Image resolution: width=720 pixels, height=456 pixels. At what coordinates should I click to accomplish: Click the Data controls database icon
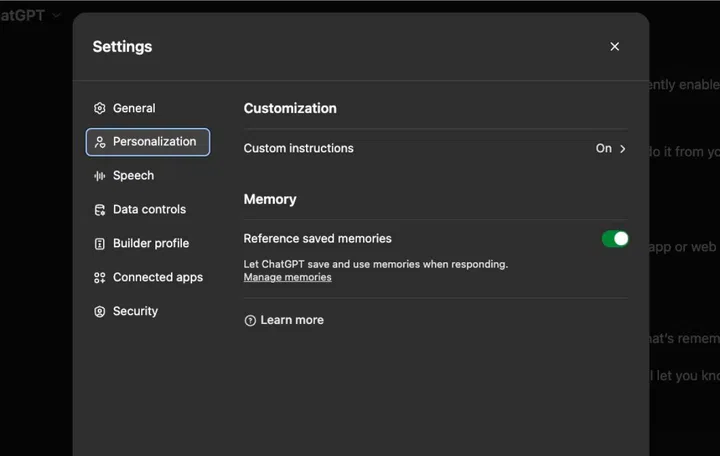click(99, 210)
